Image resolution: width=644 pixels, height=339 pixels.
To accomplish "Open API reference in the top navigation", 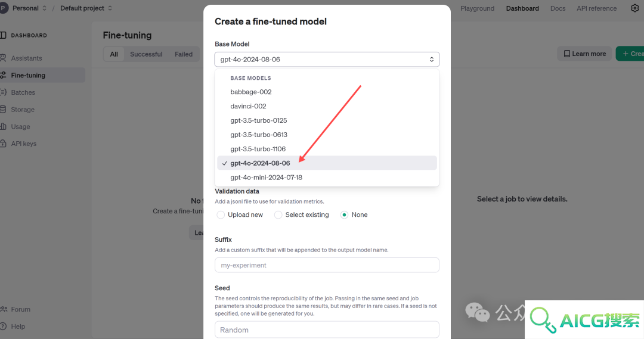I will pos(596,8).
